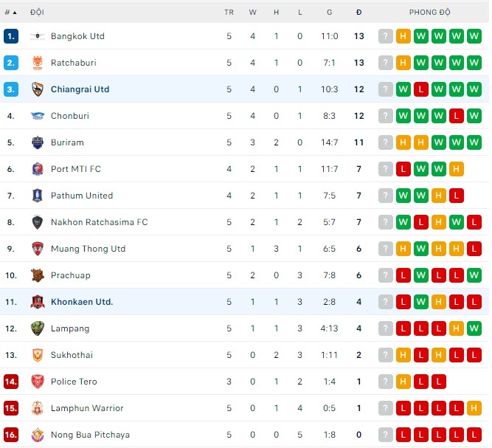Click the Port MTI FC crest
The width and height of the screenshot is (492, 448).
(x=38, y=169)
